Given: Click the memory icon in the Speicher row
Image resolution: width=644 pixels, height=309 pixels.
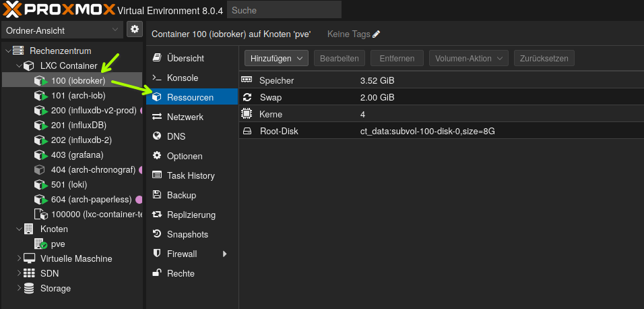Looking at the screenshot, I should pos(247,80).
